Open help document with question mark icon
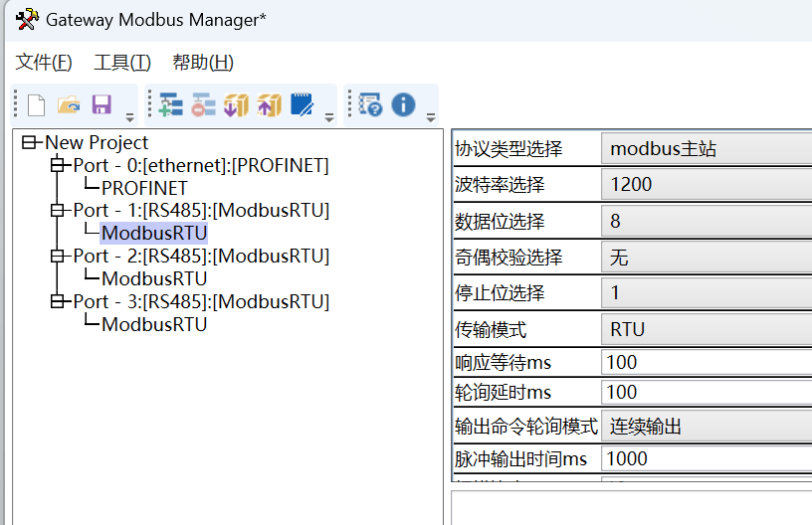Screen dimensions: 812x525 coord(371,104)
